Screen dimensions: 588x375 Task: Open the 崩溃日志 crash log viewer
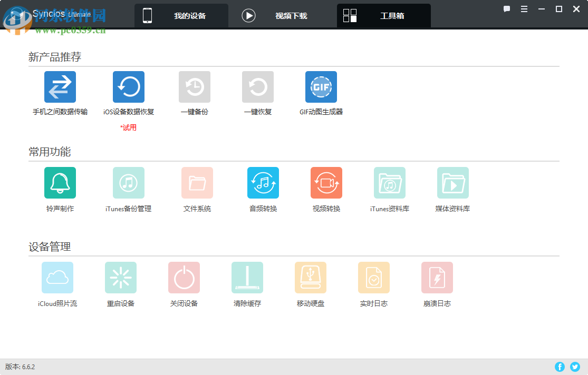point(437,277)
